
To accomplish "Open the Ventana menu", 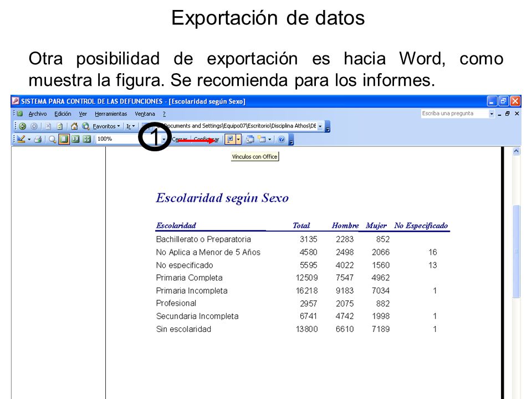I will tap(145, 114).
